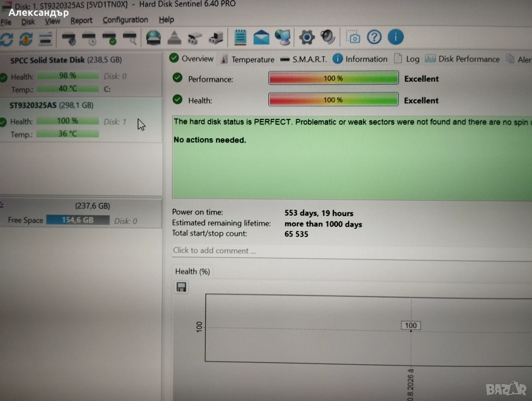Screen dimensions: 532x401
Task: Click the SSD 40 °C temperature bar
Action: tap(68, 89)
